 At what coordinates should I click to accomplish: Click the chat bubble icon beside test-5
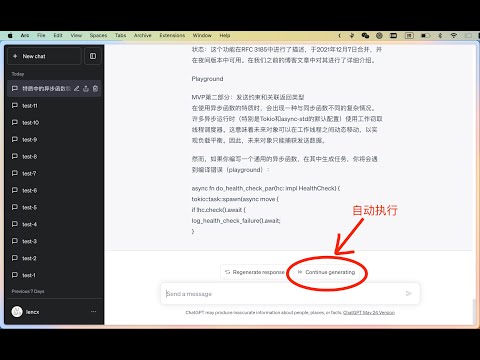pyautogui.click(x=15, y=207)
